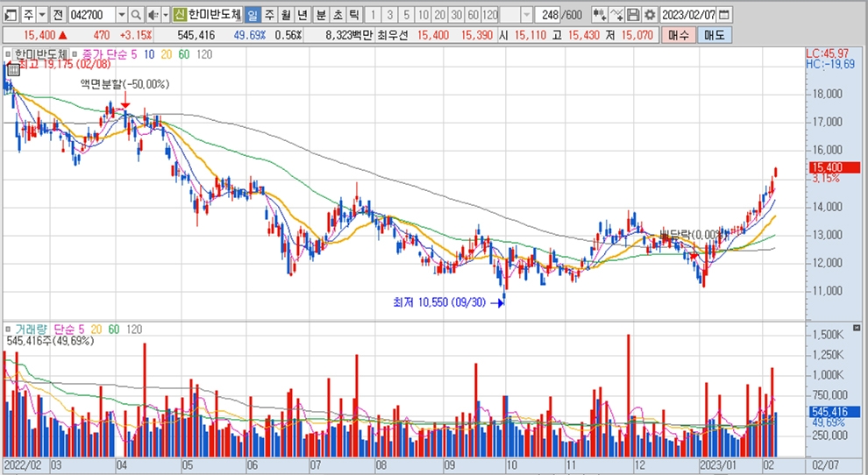The image size is (868, 475).
Task: Click the 매도 (sell) button
Action: 714,35
